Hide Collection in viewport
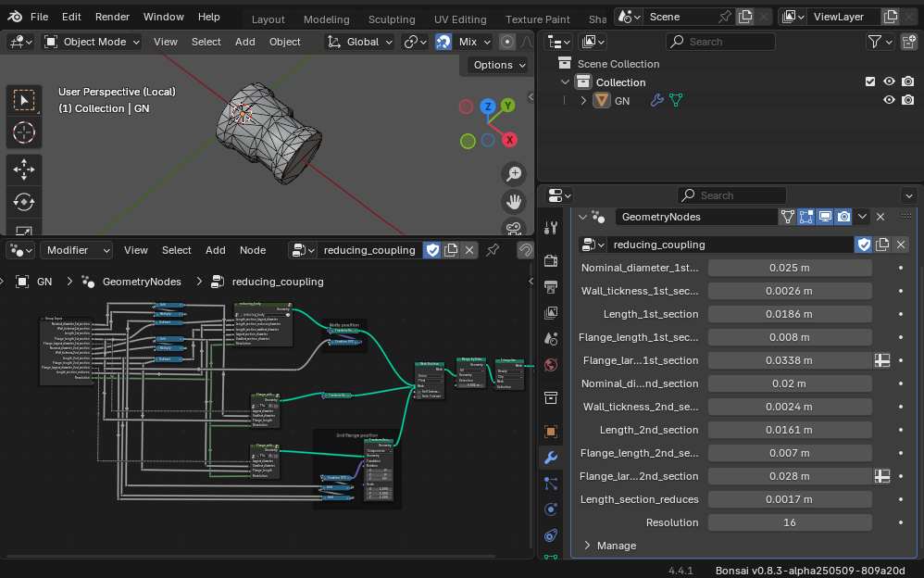Viewport: 924px width, 578px height. tap(889, 82)
